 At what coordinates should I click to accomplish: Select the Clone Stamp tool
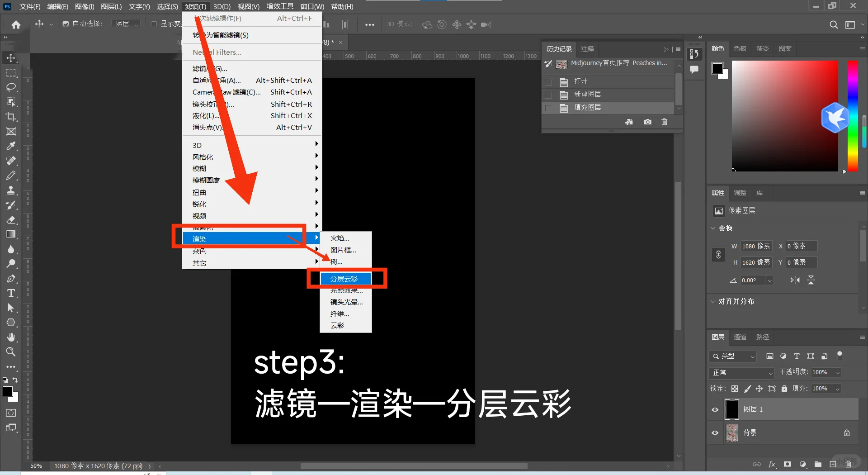coord(11,190)
